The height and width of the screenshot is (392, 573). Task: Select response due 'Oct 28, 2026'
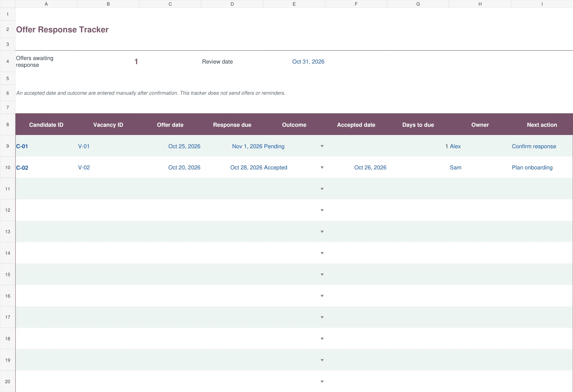click(232, 168)
